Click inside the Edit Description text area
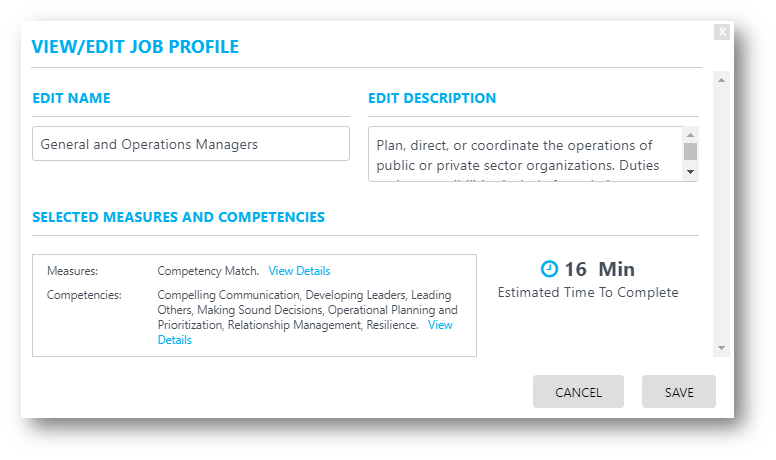Image resolution: width=776 pixels, height=460 pixels. click(526, 154)
